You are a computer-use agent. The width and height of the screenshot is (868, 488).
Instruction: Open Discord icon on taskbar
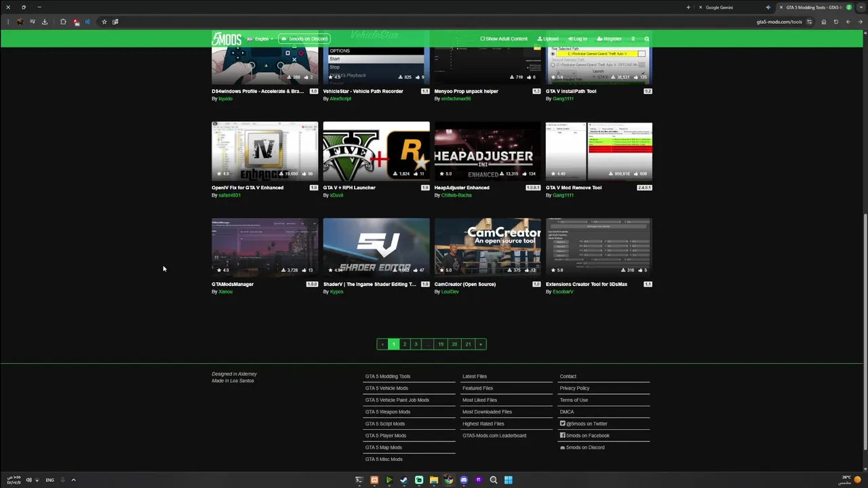click(x=464, y=480)
